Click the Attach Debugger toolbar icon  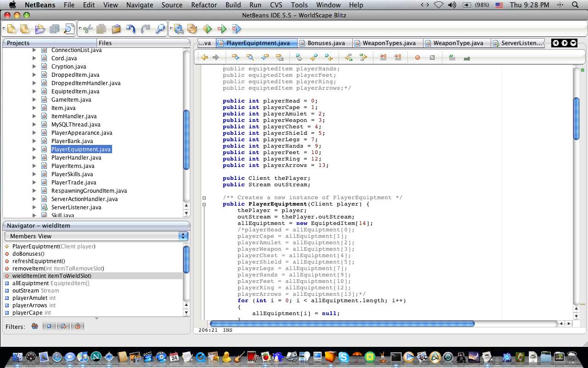pos(236,29)
